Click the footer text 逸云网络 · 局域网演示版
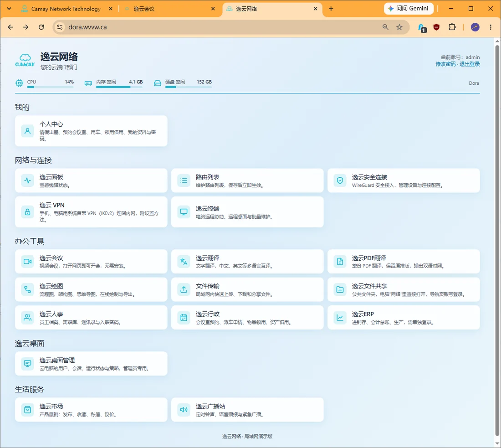This screenshot has height=448, width=501. (247, 436)
